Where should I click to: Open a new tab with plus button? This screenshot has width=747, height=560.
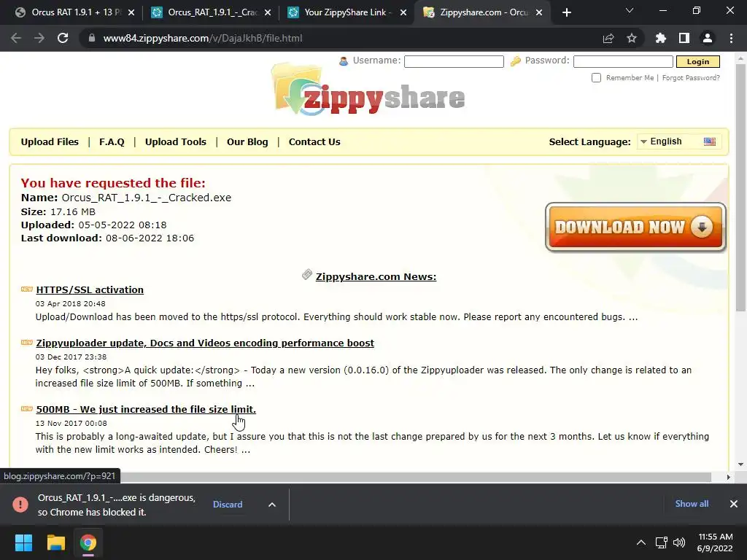(566, 12)
